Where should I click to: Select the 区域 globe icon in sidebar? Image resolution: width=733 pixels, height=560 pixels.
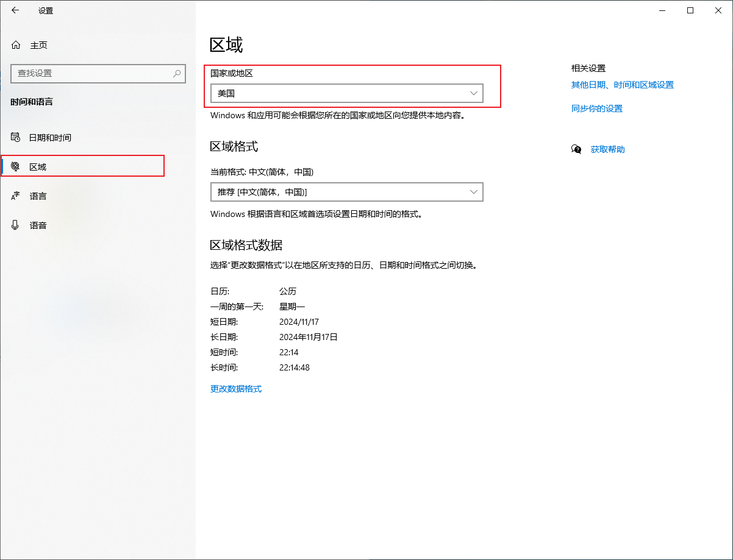16,167
